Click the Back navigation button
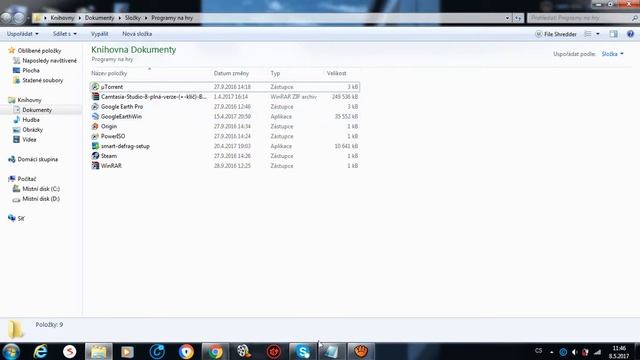Viewport: 640px width, 360px height. (x=7, y=18)
